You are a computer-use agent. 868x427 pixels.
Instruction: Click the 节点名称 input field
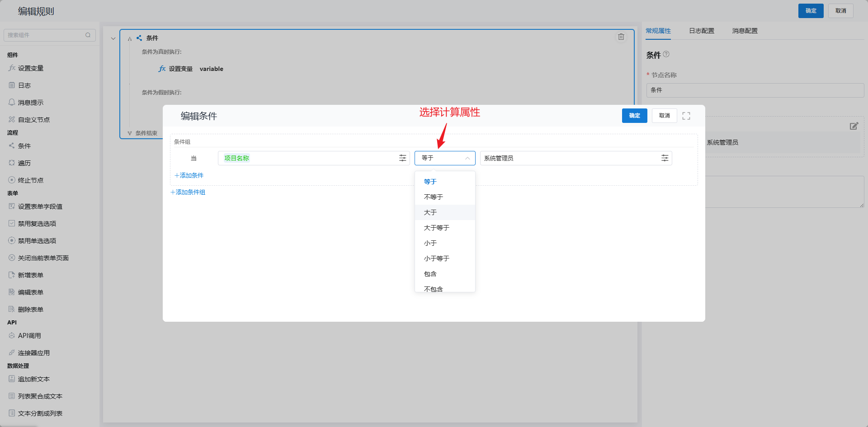(x=755, y=90)
